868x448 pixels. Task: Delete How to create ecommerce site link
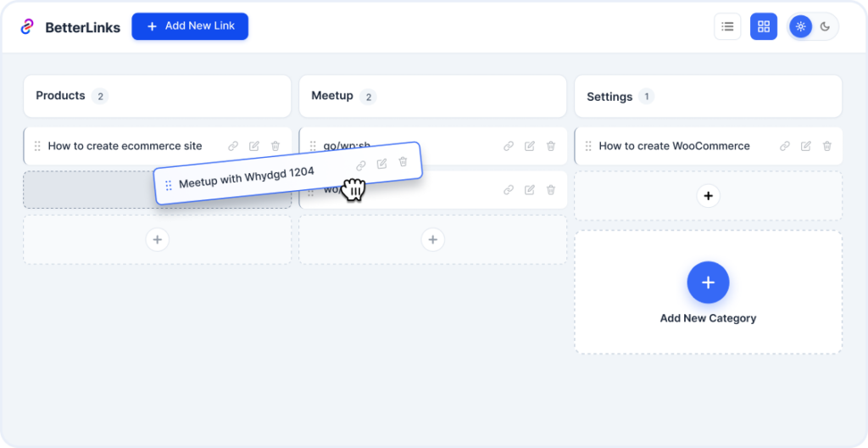tap(275, 147)
